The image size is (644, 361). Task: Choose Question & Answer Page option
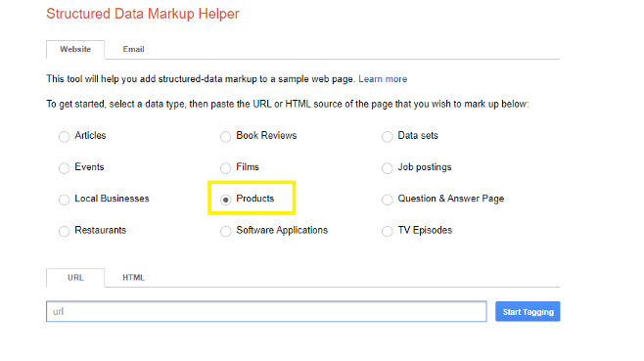coord(387,200)
